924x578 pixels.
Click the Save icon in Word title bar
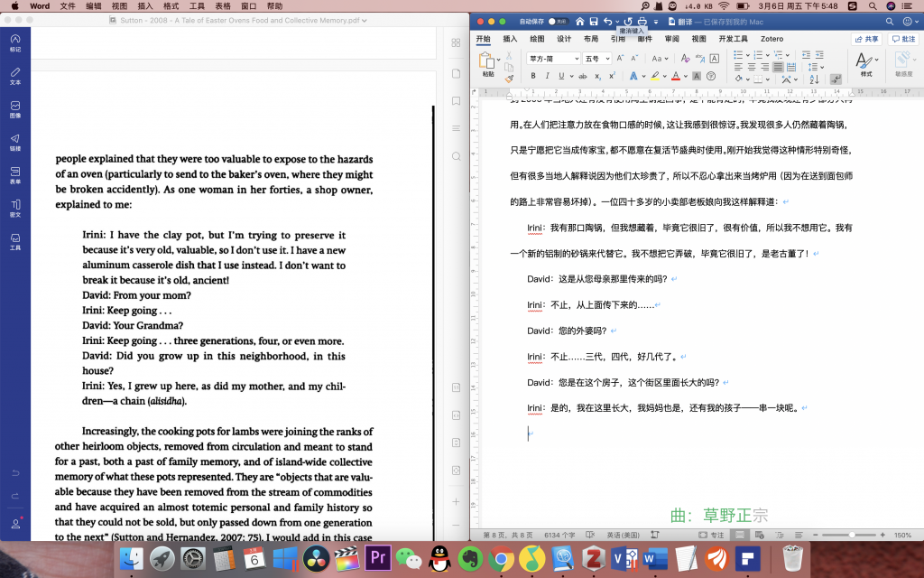click(x=593, y=21)
